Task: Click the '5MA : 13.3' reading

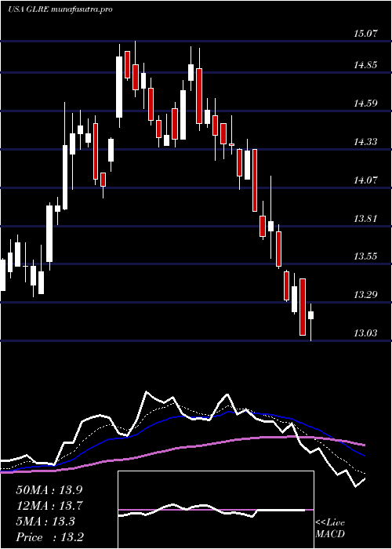Action: click(45, 522)
